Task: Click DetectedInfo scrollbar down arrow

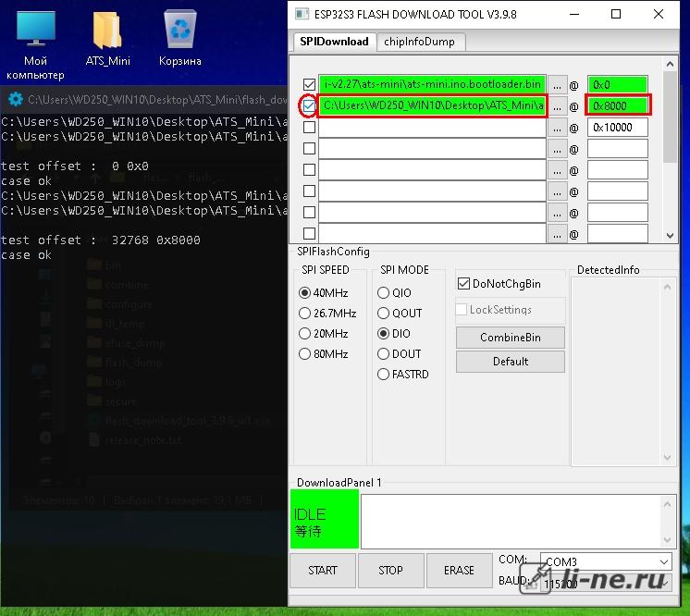Action: click(x=667, y=458)
